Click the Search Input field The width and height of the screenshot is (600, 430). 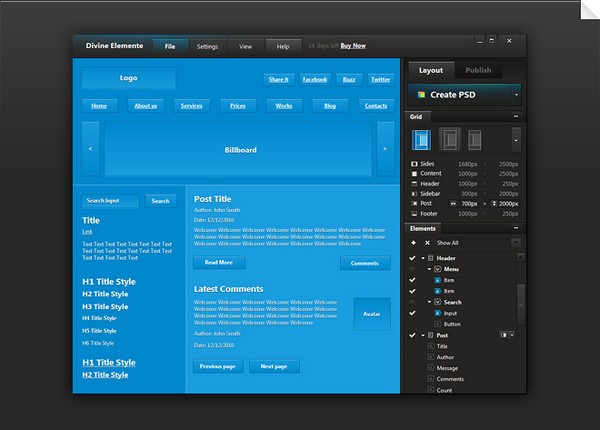(x=110, y=200)
